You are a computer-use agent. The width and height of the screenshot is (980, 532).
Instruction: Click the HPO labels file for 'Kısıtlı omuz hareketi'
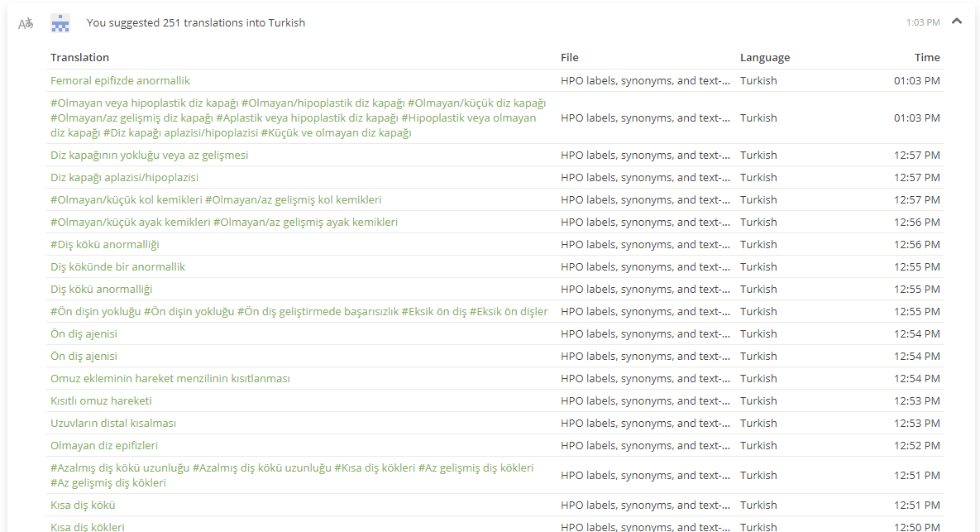click(645, 400)
